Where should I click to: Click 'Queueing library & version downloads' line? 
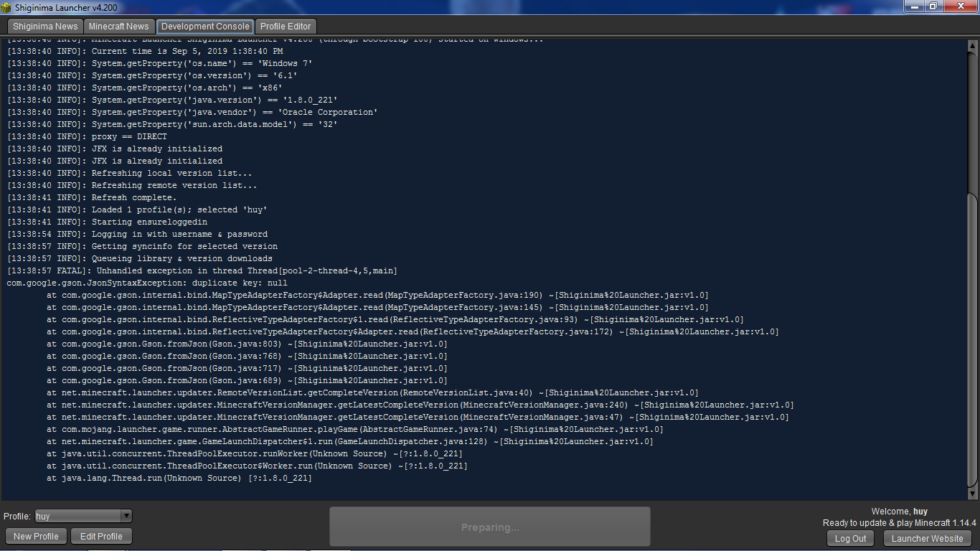[140, 258]
